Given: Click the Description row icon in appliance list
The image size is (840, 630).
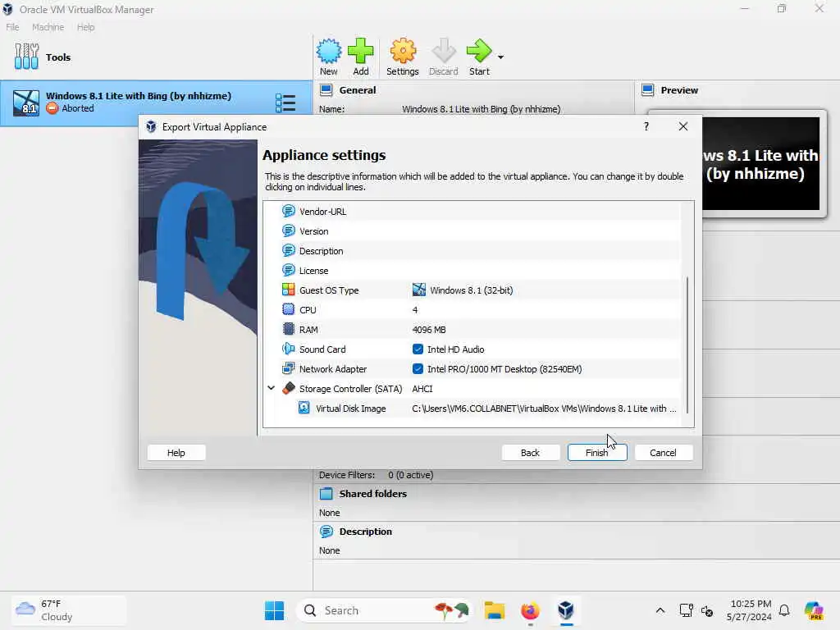Looking at the screenshot, I should pos(288,251).
